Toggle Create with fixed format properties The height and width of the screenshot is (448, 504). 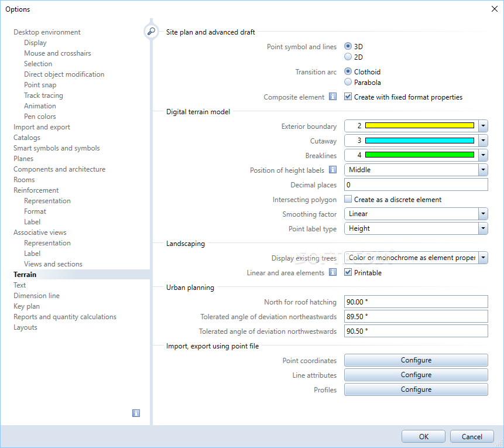(x=348, y=97)
